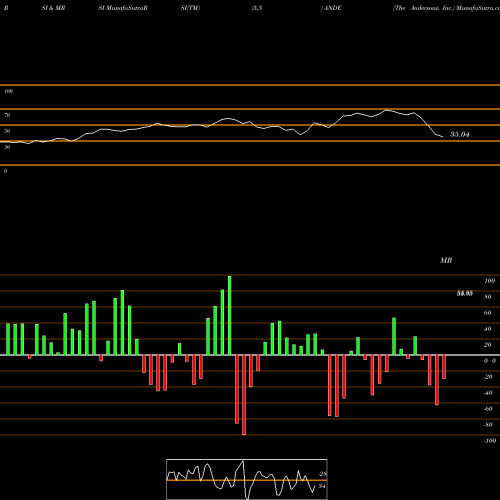Click the -20 label on MR axis
The image size is (500, 500).
(488, 377)
